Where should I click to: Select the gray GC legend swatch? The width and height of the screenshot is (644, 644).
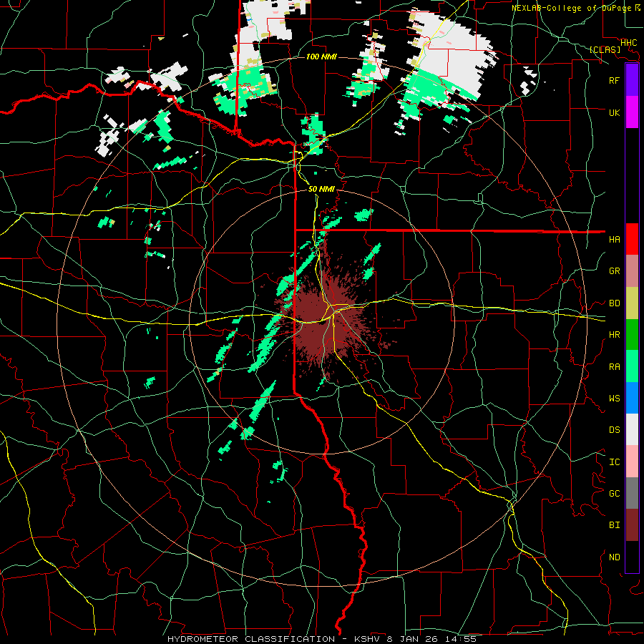click(632, 493)
